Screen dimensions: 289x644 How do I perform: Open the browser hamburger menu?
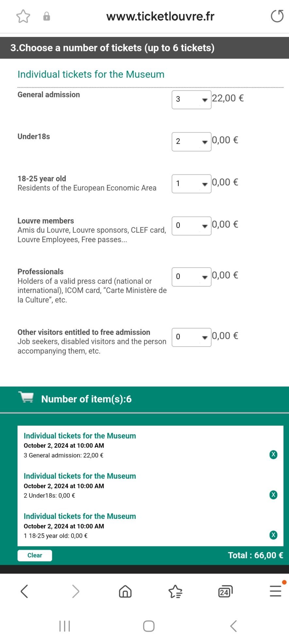click(x=275, y=591)
